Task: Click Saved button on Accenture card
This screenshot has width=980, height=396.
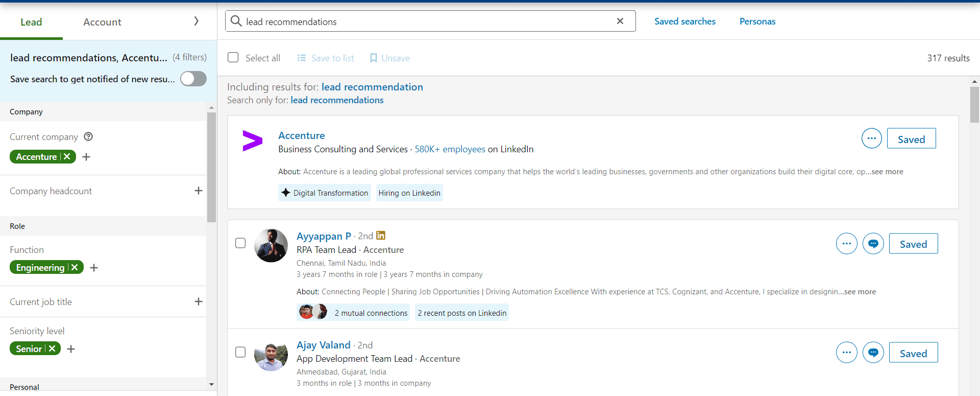Action: [x=912, y=139]
